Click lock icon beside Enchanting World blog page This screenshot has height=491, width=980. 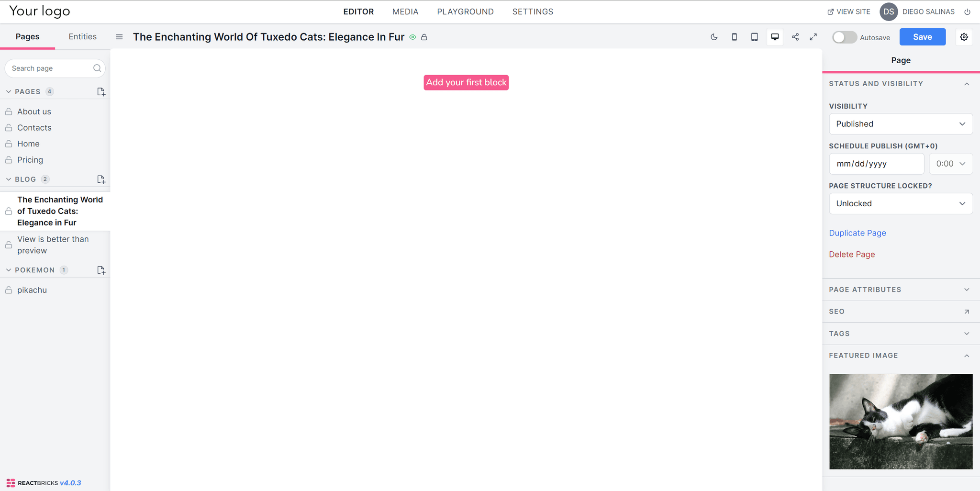[x=9, y=211]
